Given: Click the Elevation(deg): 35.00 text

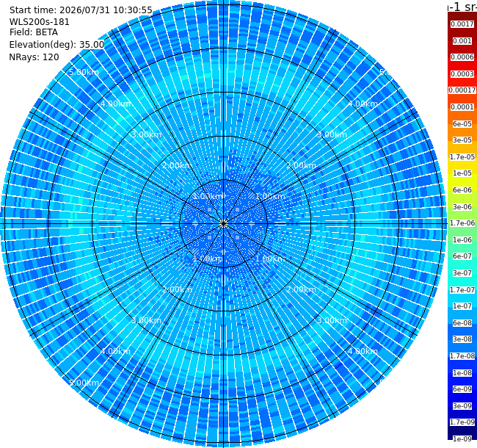Looking at the screenshot, I should pyautogui.click(x=57, y=45).
